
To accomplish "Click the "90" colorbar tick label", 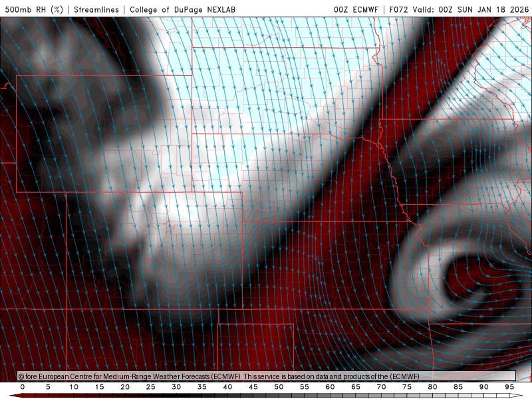I will pos(484,387).
